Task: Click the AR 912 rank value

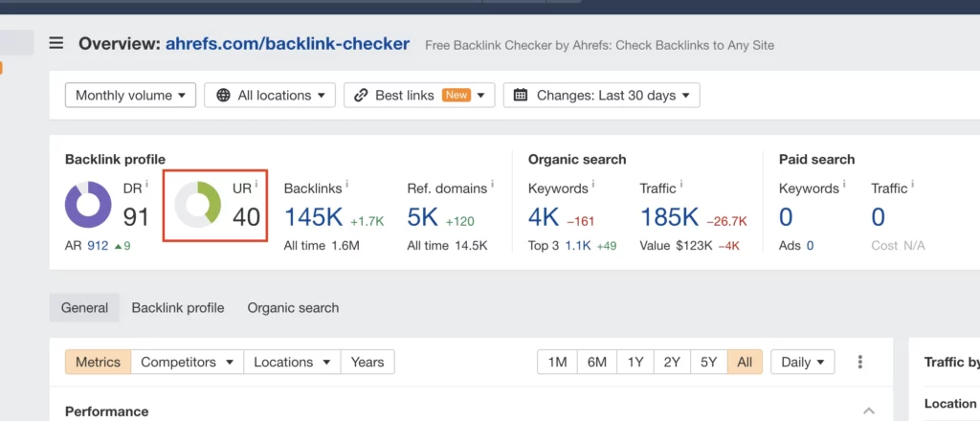Action: pos(99,246)
